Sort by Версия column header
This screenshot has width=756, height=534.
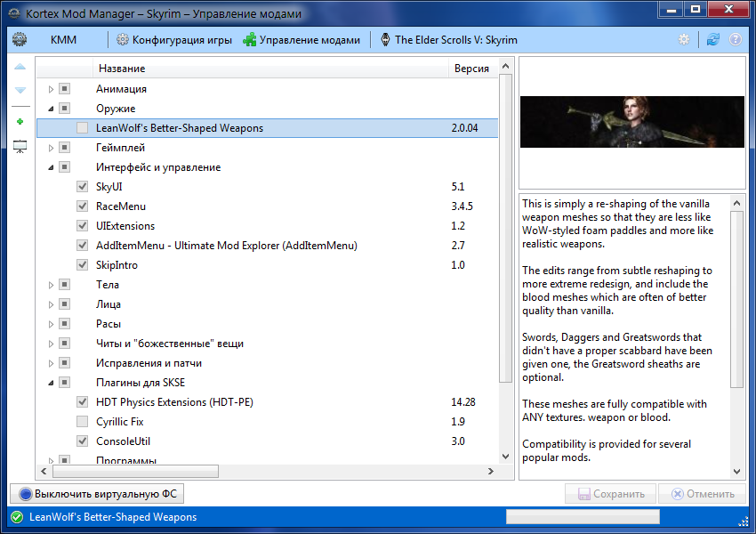tap(473, 69)
